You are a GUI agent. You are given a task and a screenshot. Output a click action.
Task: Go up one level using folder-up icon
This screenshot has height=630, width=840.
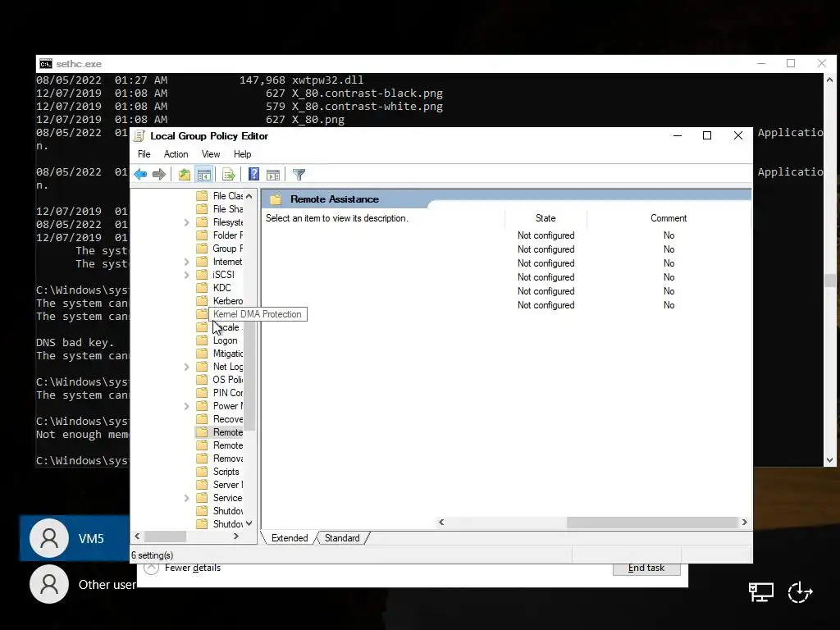point(185,174)
